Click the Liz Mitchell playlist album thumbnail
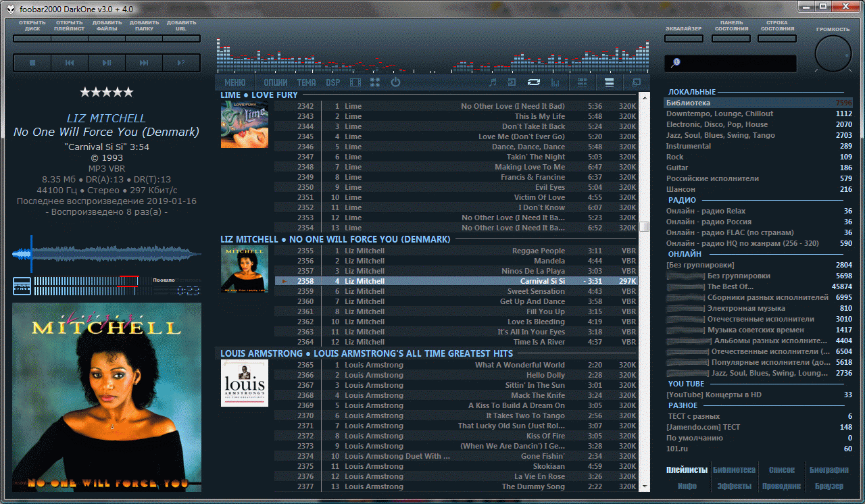865x504 pixels. (x=245, y=269)
